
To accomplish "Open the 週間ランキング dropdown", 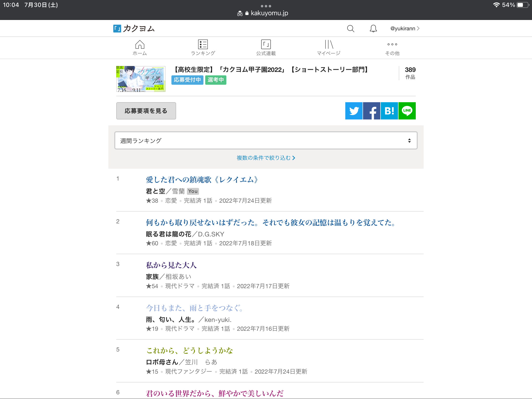I will point(266,140).
